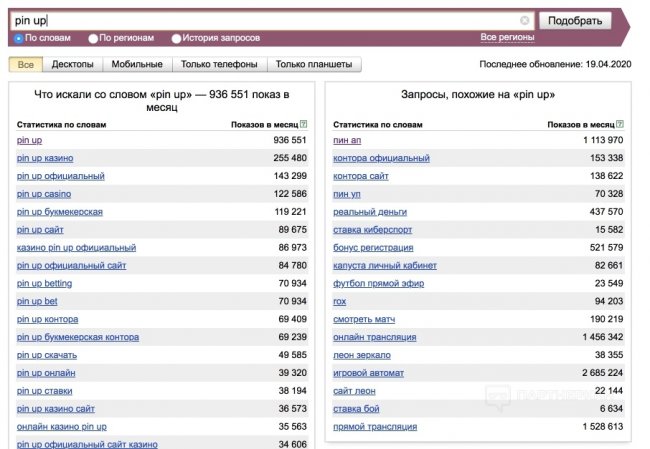650x449 pixels.
Task: Click help icon beside left 'Показов в месяц'
Action: coord(303,124)
